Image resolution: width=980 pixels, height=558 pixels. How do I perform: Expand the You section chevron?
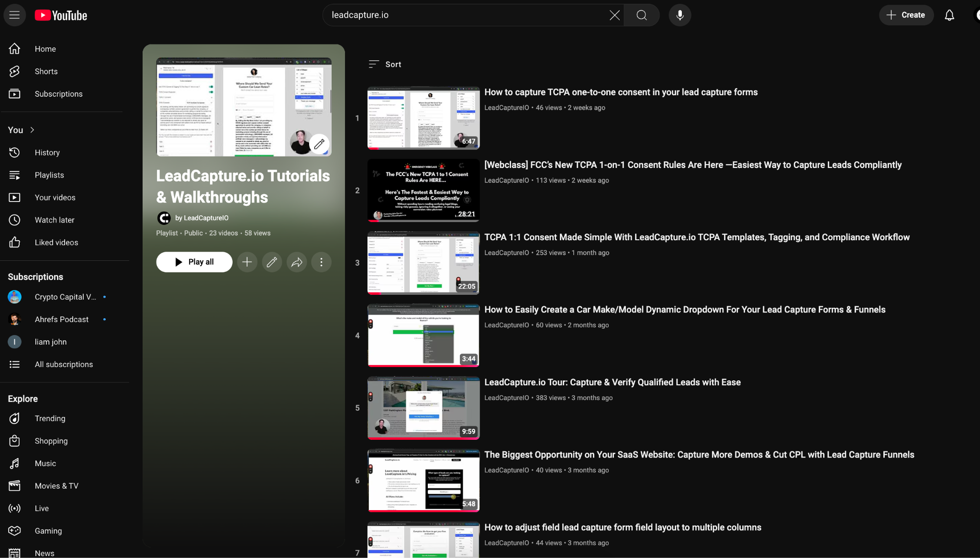(32, 130)
